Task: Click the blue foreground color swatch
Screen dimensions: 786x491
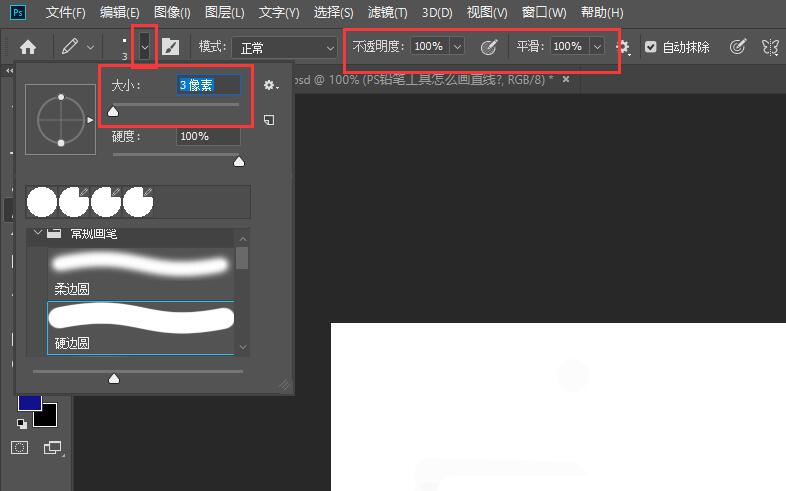Action: pyautogui.click(x=30, y=402)
